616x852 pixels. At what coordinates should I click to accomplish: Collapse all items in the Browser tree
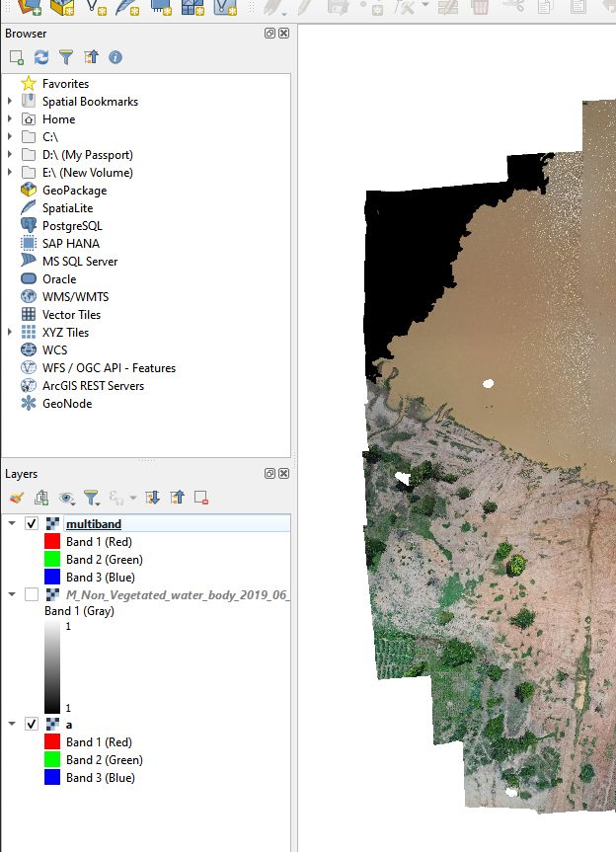coord(91,57)
